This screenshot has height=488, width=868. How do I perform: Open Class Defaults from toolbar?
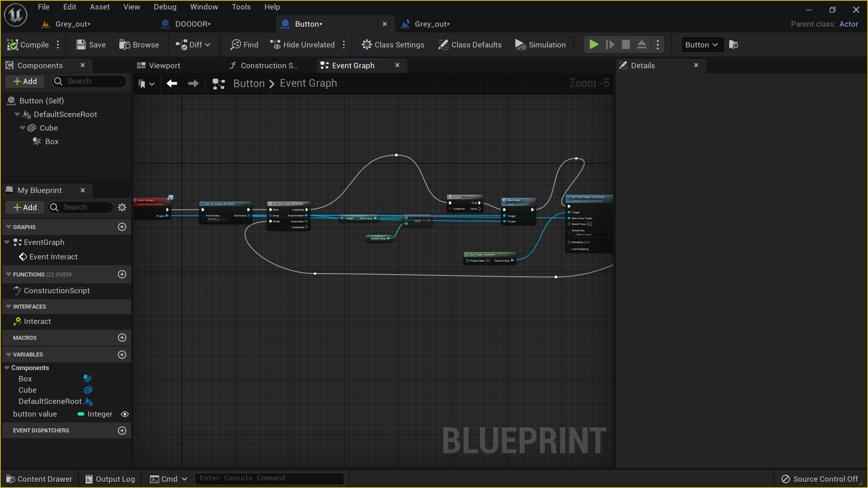pyautogui.click(x=470, y=45)
